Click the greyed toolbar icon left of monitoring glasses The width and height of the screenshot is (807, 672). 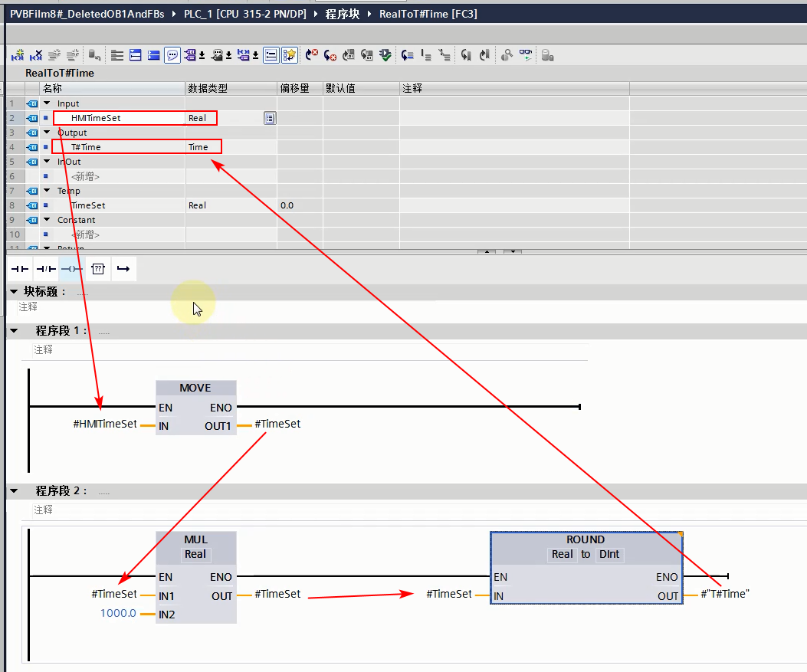[x=507, y=55]
